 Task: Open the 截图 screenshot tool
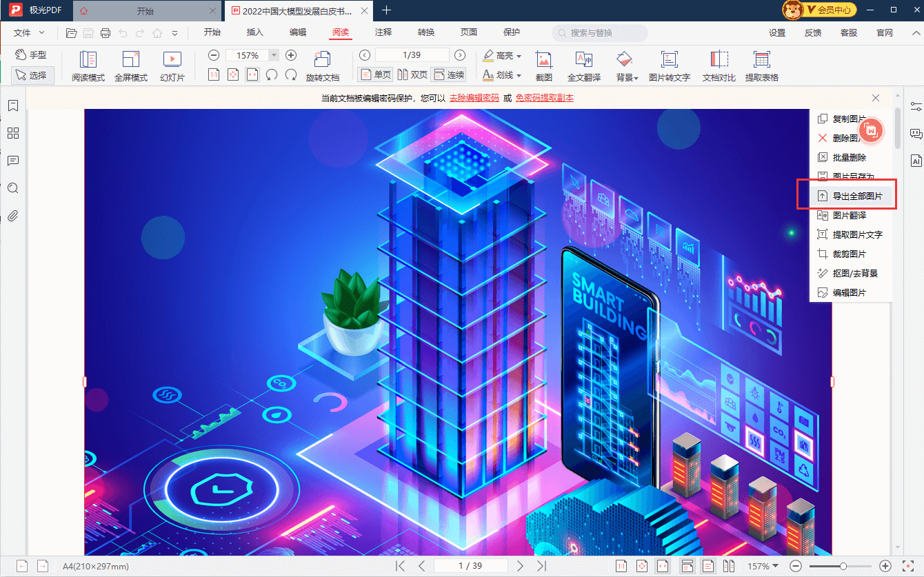click(x=543, y=66)
